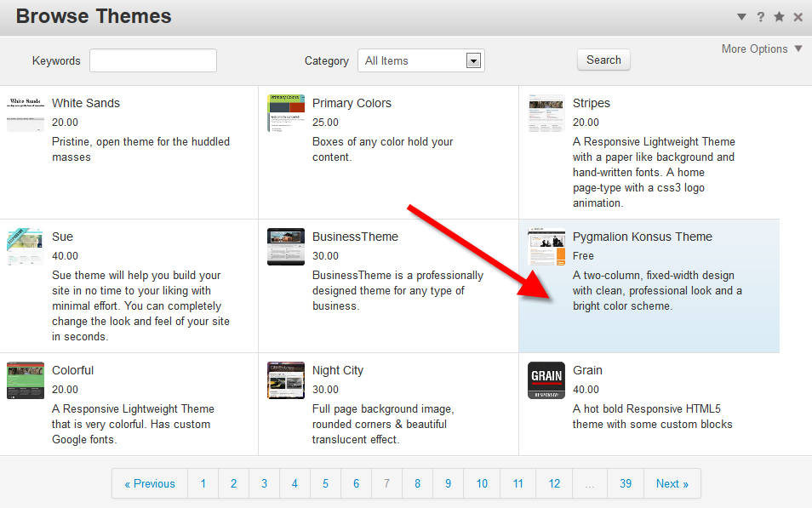Screen dimensions: 812x508
Task: Click the Stripes theme title
Action: (x=591, y=103)
